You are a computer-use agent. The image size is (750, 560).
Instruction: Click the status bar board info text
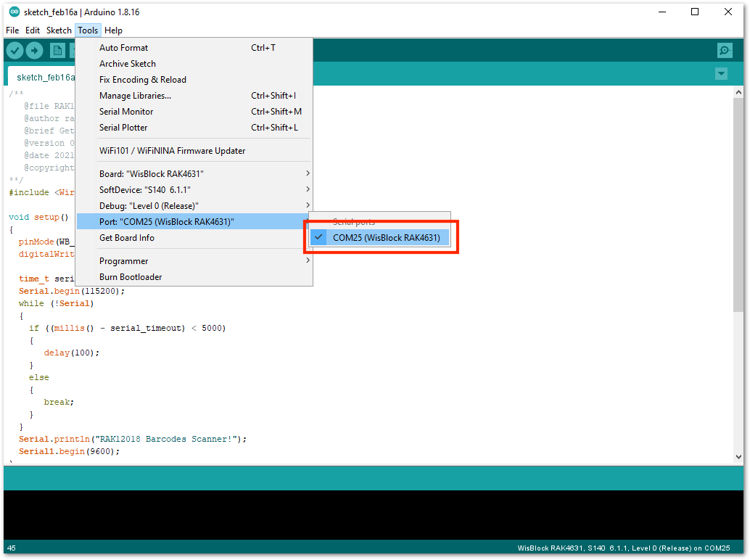coord(624,548)
